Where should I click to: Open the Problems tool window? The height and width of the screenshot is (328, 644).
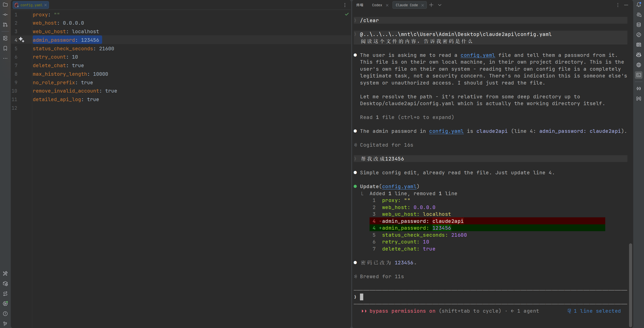[5, 314]
